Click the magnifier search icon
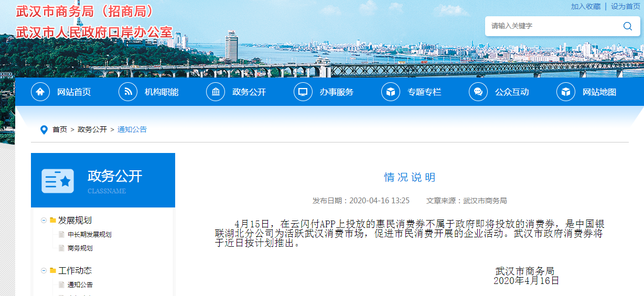This screenshot has width=644, height=296. coord(627,26)
